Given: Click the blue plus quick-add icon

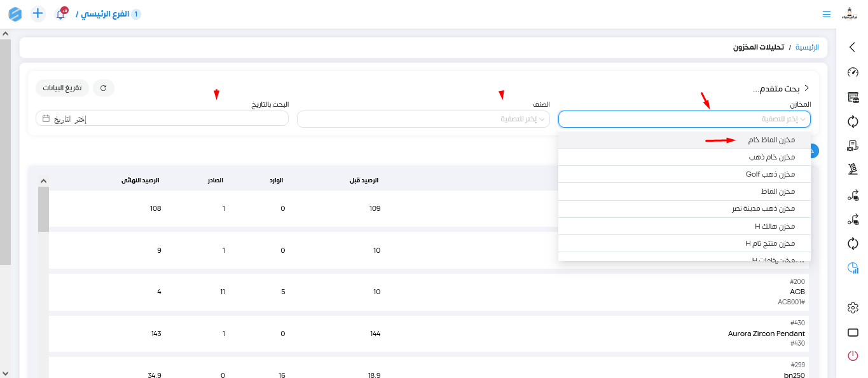Looking at the screenshot, I should pos(38,13).
